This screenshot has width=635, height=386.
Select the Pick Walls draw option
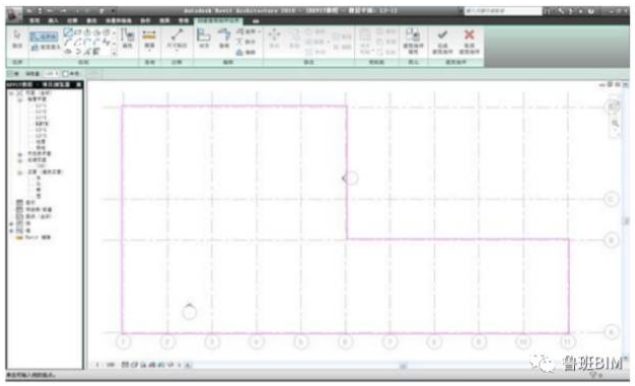pyautogui.click(x=97, y=51)
